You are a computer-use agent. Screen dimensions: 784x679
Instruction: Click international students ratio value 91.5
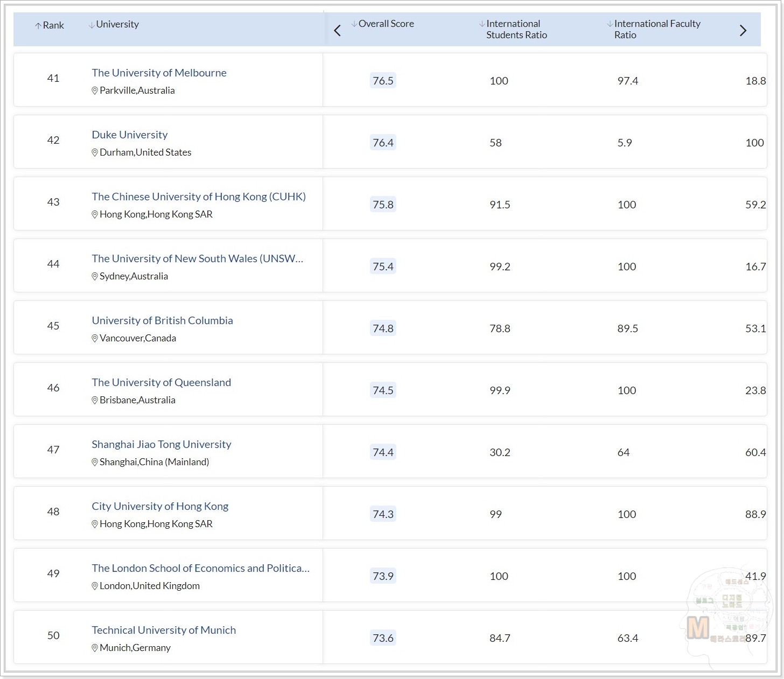(x=500, y=205)
